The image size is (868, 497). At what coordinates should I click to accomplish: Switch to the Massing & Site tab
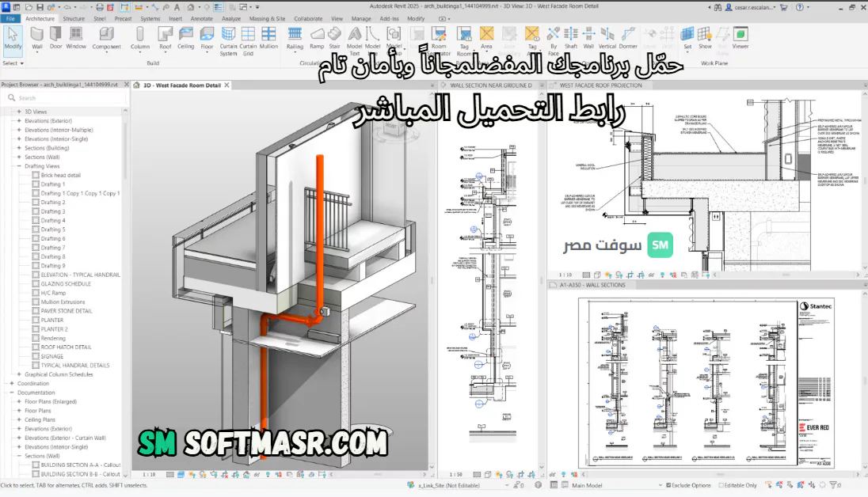tap(268, 18)
